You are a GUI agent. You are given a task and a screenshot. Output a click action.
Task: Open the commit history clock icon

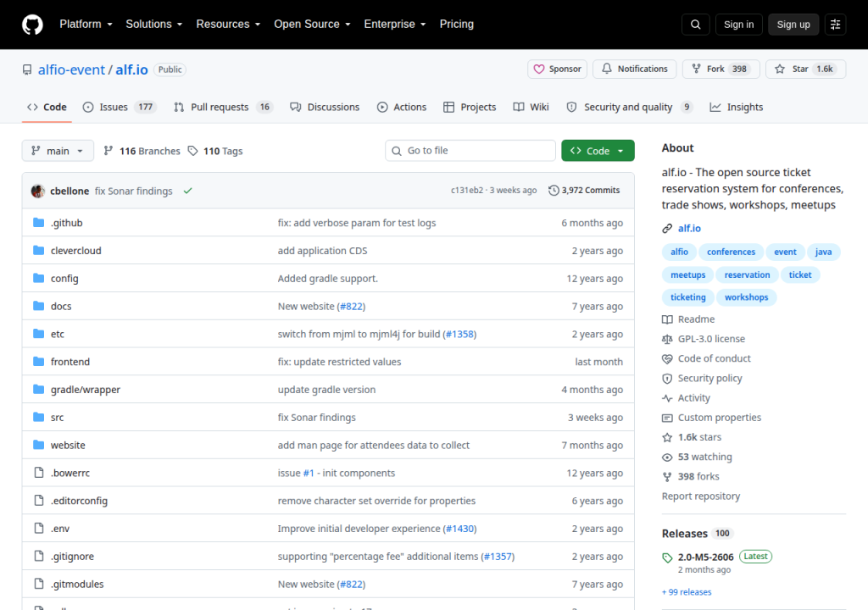[553, 191]
